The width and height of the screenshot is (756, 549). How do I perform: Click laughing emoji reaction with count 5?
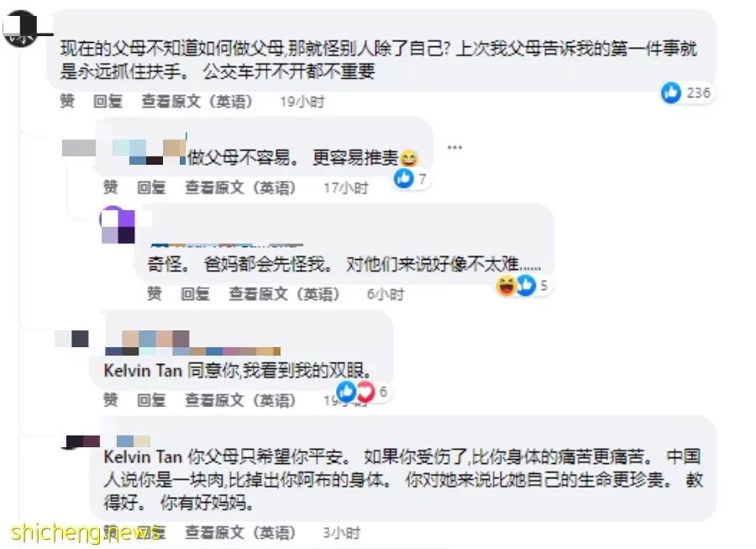507,285
